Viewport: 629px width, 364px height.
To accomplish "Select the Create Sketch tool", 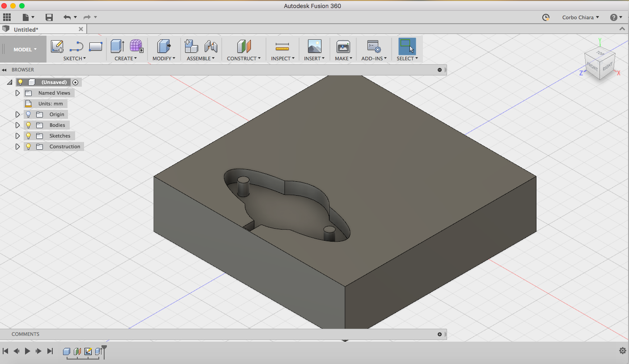I will 57,46.
